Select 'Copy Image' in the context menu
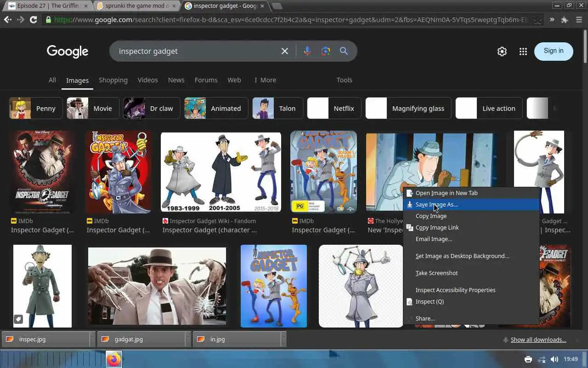 pyautogui.click(x=471, y=216)
